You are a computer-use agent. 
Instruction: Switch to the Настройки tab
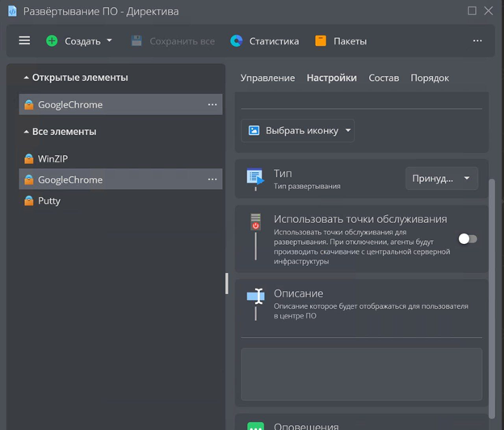coord(332,78)
